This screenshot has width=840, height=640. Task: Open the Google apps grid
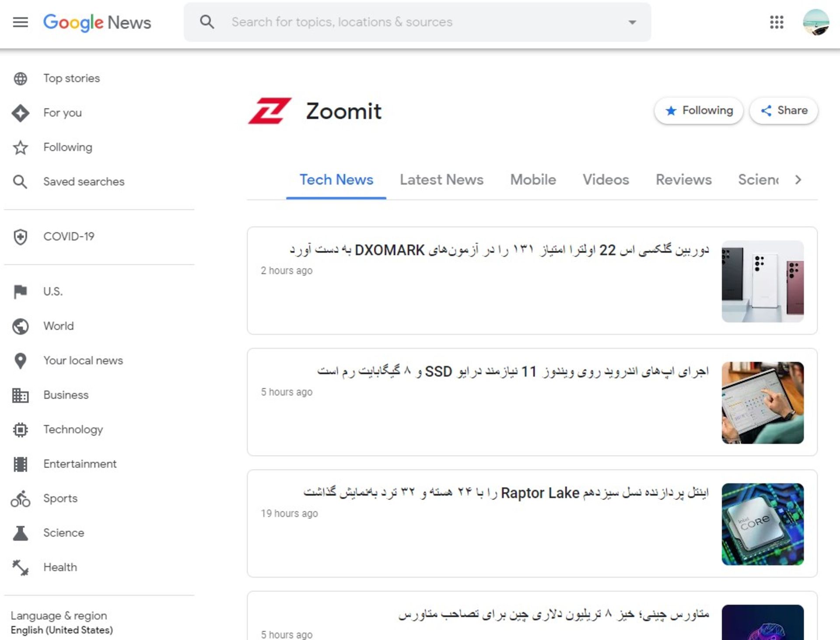click(x=777, y=22)
